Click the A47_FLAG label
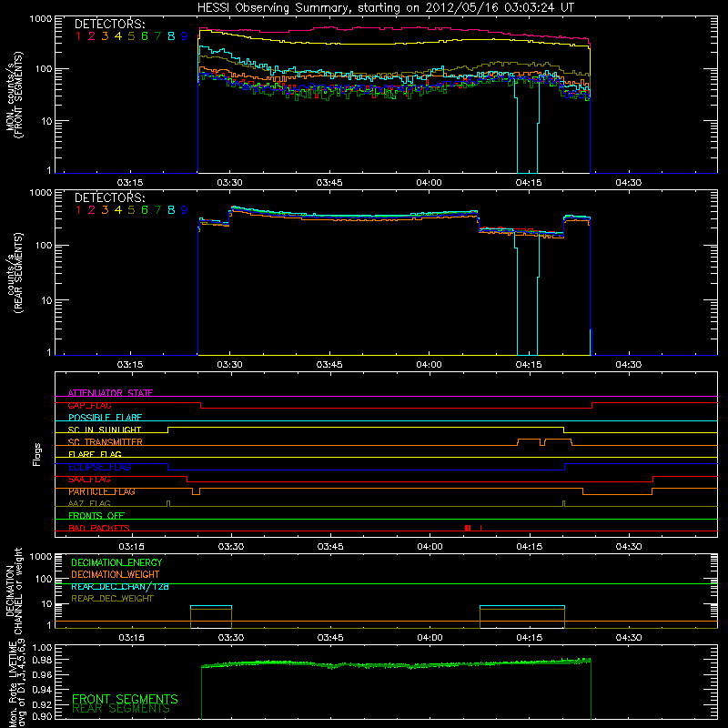 (89, 503)
